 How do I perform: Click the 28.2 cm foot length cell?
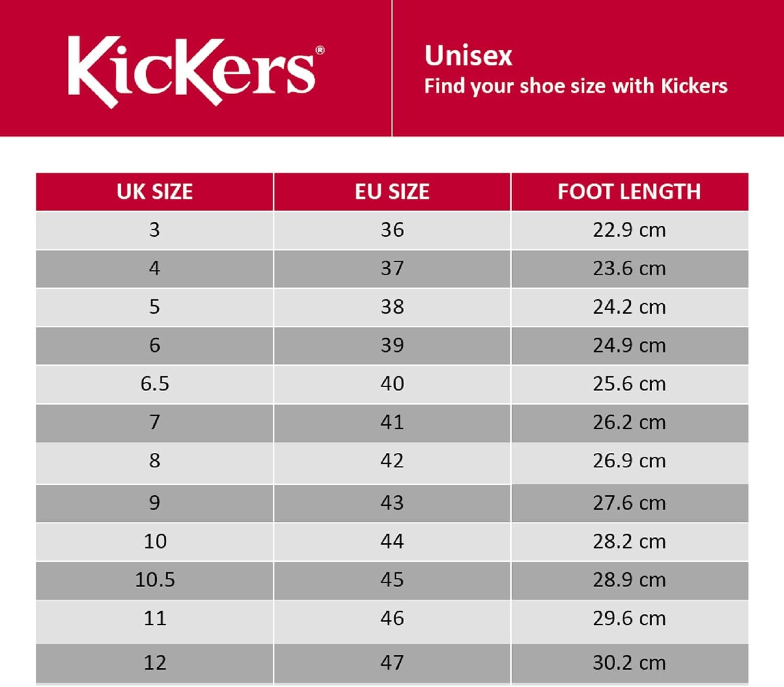[x=629, y=542]
